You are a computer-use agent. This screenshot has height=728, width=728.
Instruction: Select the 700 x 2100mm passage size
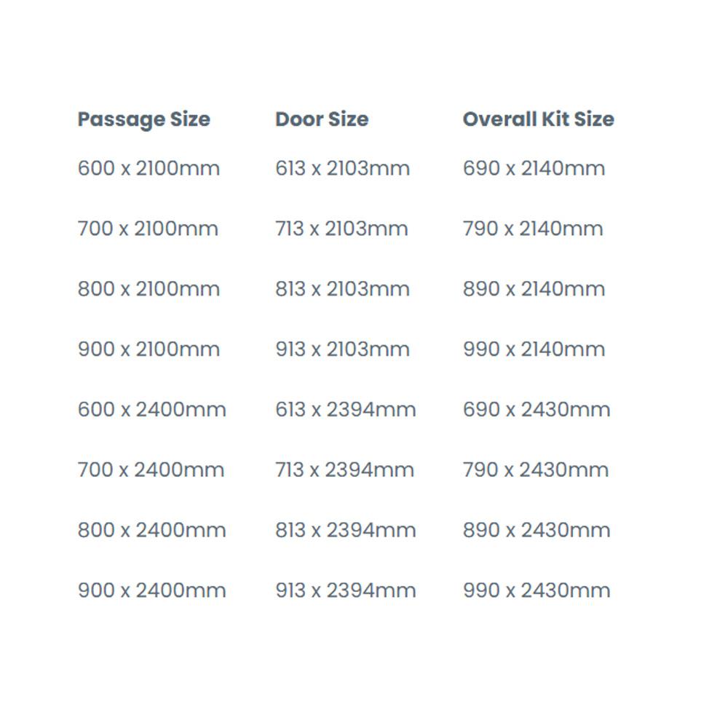148,229
